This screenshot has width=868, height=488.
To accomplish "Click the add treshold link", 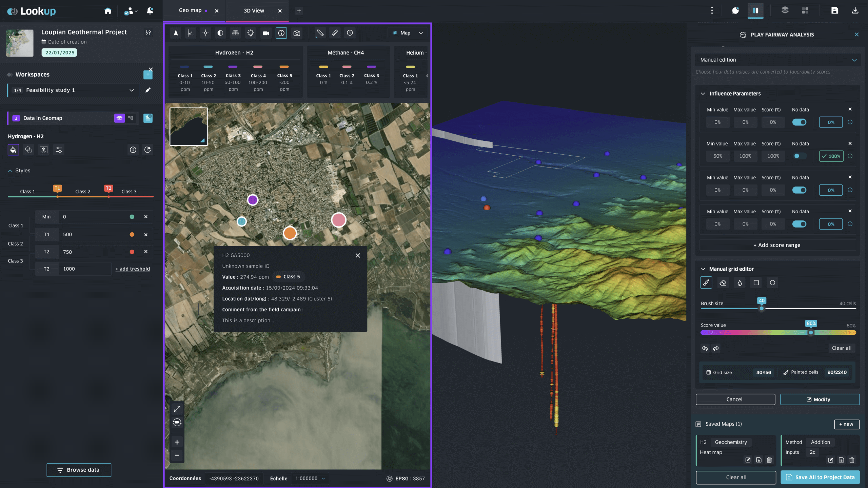I will (x=133, y=269).
